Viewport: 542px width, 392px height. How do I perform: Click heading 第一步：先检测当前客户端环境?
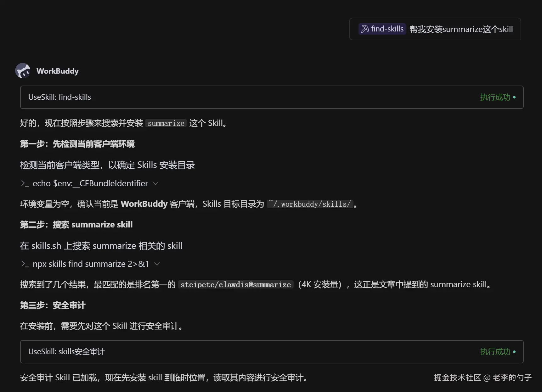click(77, 144)
